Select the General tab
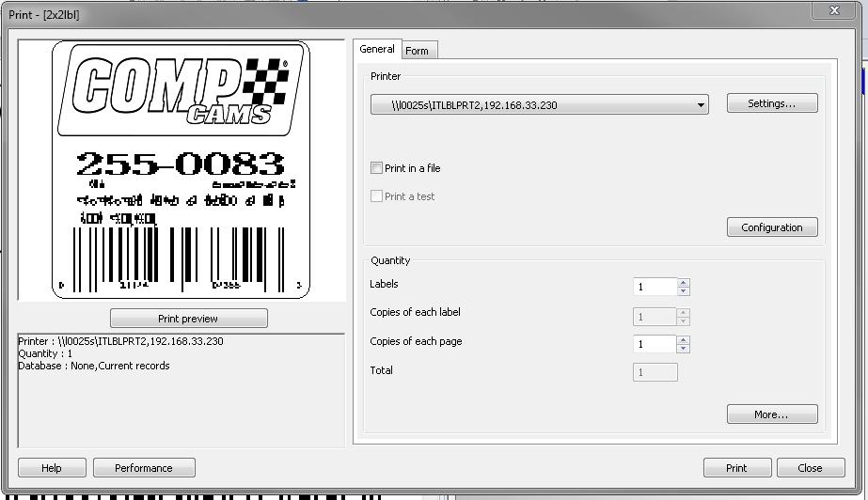 (377, 49)
